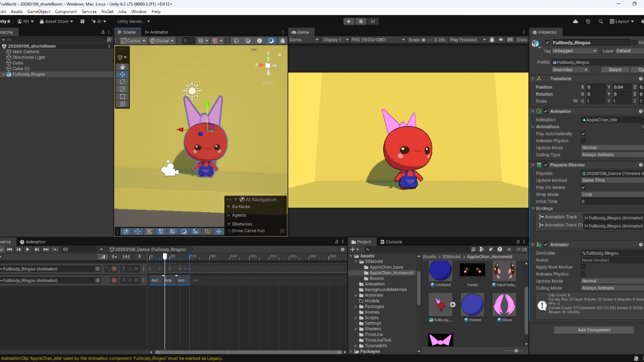The width and height of the screenshot is (644, 362).
Task: Click Search by Label icon in Project panel
Action: [491, 249]
